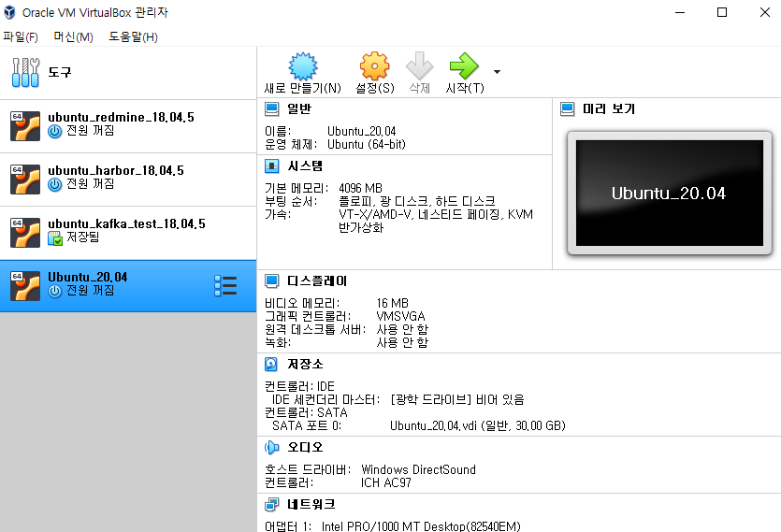The width and height of the screenshot is (781, 532).
Task: Open the 도구 tools icon
Action: click(x=25, y=73)
